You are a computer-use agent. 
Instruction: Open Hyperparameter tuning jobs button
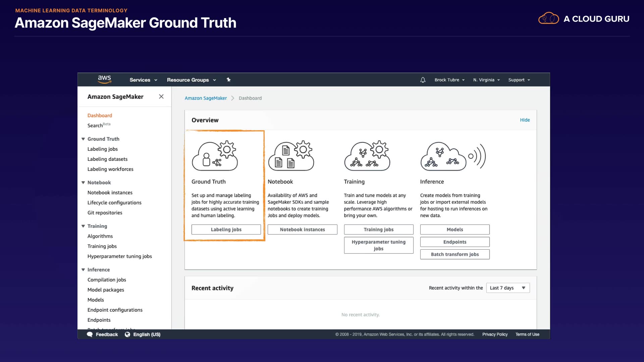point(378,245)
